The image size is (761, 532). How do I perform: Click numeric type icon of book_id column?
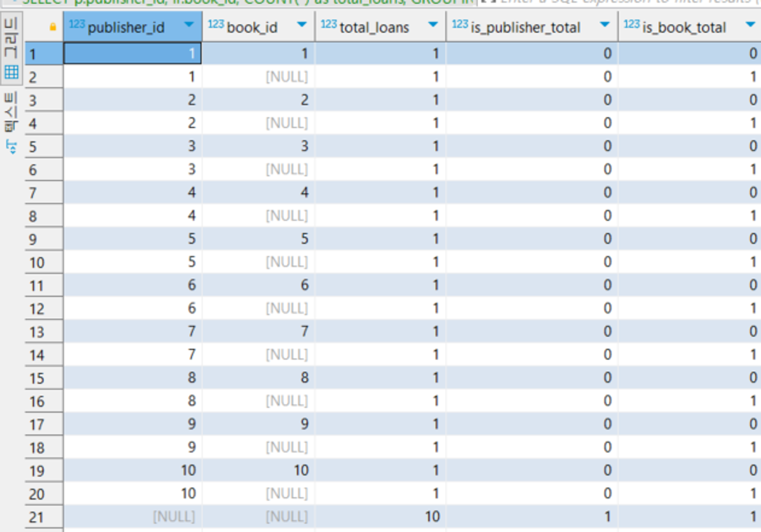click(216, 24)
